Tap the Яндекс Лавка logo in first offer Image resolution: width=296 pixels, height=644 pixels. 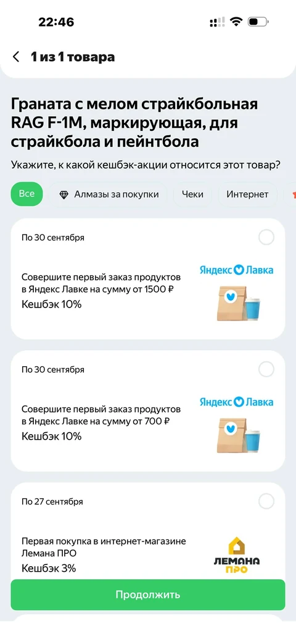236,270
